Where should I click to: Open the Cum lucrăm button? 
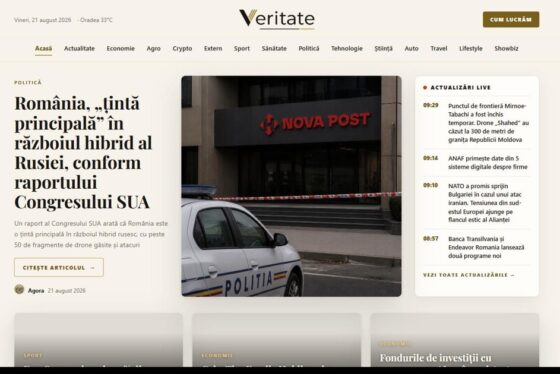point(511,20)
